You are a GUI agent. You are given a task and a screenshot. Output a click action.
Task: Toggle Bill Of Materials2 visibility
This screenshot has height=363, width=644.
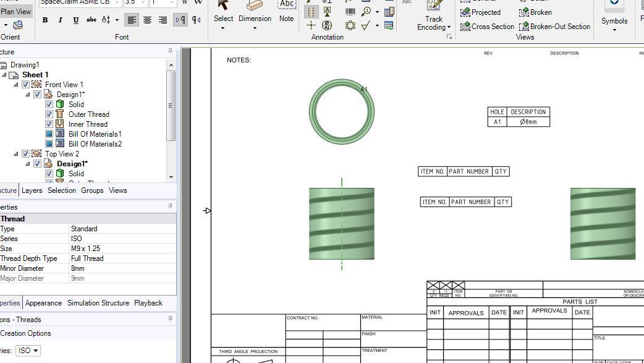pyautogui.click(x=49, y=143)
